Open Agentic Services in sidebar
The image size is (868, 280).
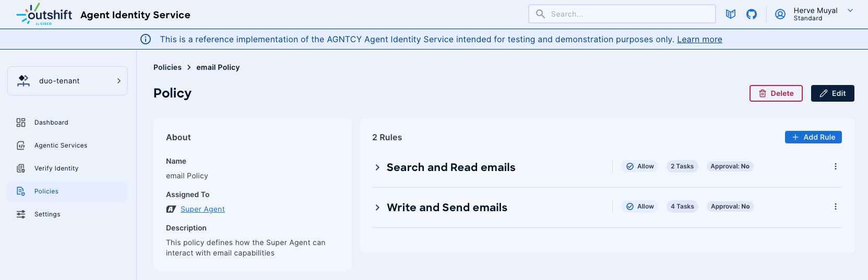click(61, 145)
